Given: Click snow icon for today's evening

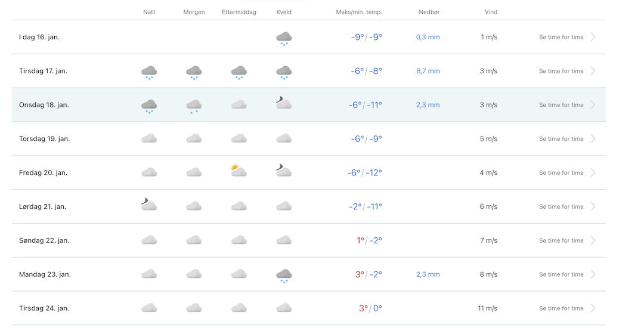Looking at the screenshot, I should point(284,38).
